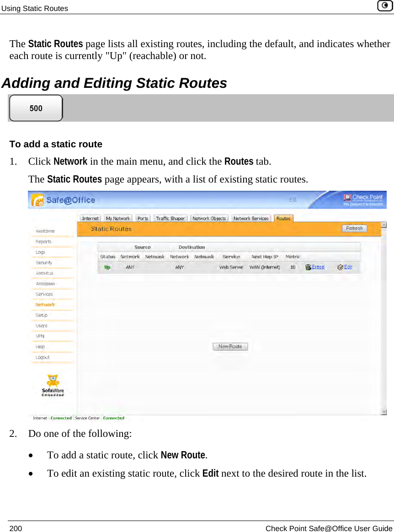
Task: Click the Safe@Office logo icon
Action: point(37,200)
